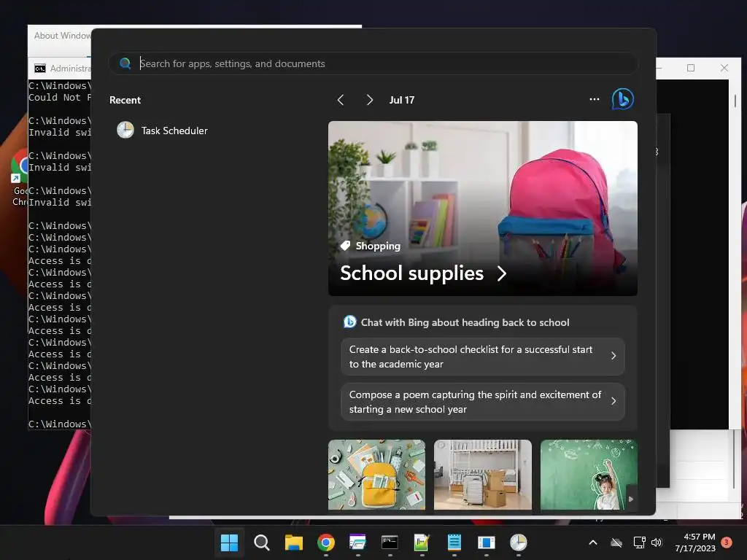Click the arrow next to School supplies

click(502, 273)
